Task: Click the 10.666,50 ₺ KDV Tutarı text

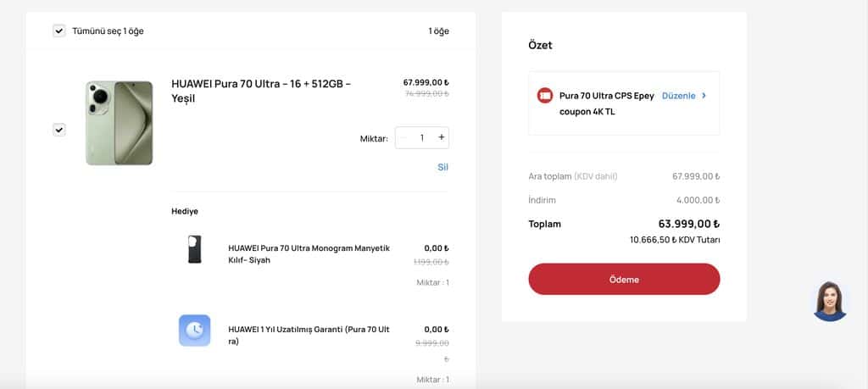Action: (675, 240)
